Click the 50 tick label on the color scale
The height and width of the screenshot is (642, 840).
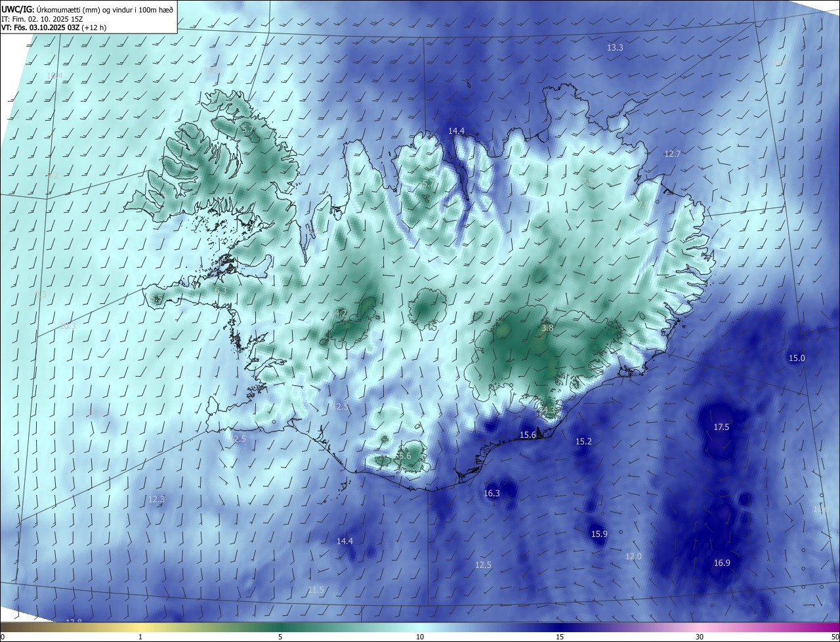pos(835,637)
